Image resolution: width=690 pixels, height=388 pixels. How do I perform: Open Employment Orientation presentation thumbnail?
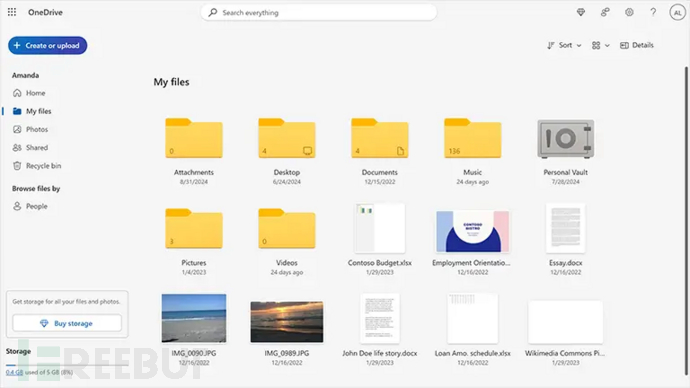tap(473, 231)
